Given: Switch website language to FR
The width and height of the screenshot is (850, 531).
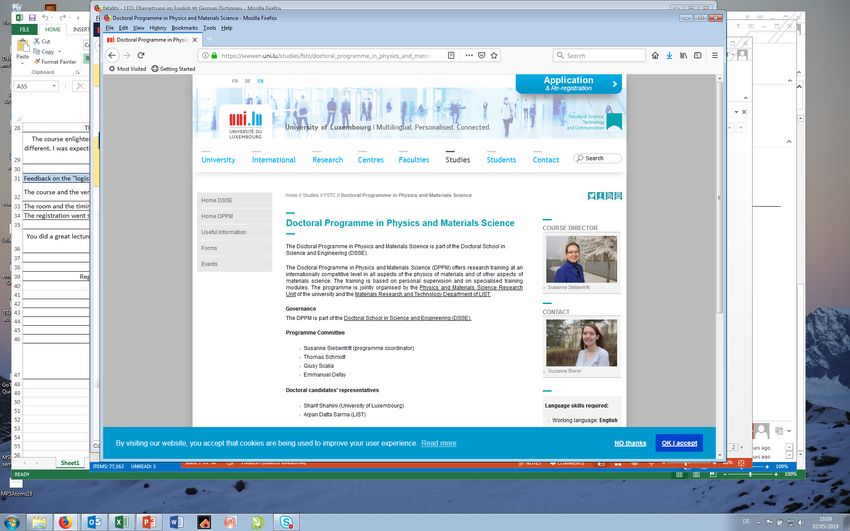Looking at the screenshot, I should click(x=234, y=81).
